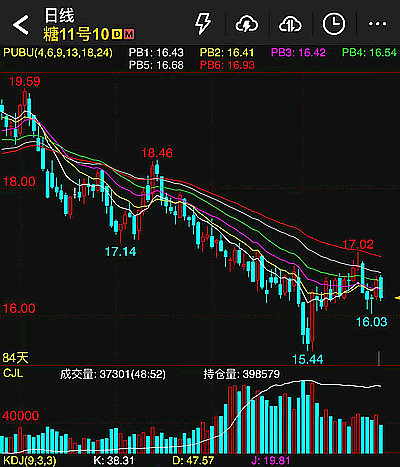The width and height of the screenshot is (400, 467).
Task: Tap the back arrow icon
Action: (21, 25)
